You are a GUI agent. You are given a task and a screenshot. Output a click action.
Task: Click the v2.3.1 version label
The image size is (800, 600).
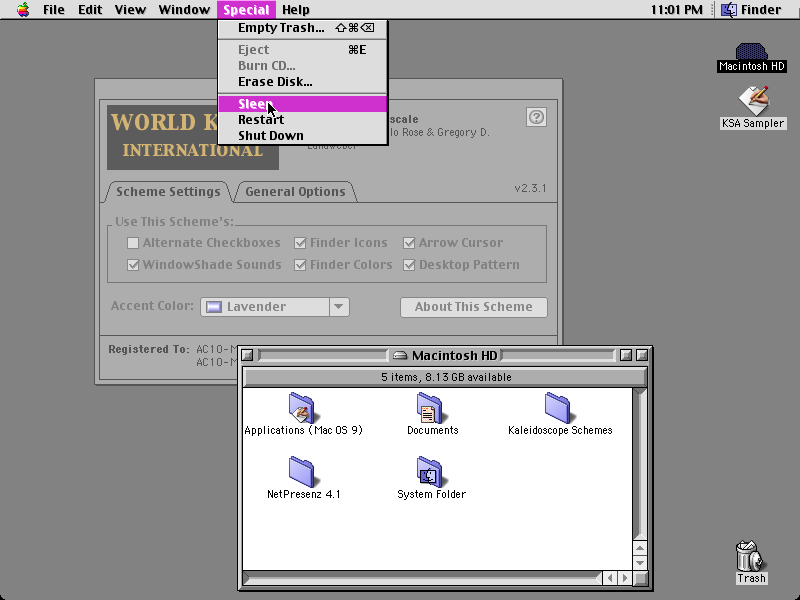pyautogui.click(x=530, y=188)
